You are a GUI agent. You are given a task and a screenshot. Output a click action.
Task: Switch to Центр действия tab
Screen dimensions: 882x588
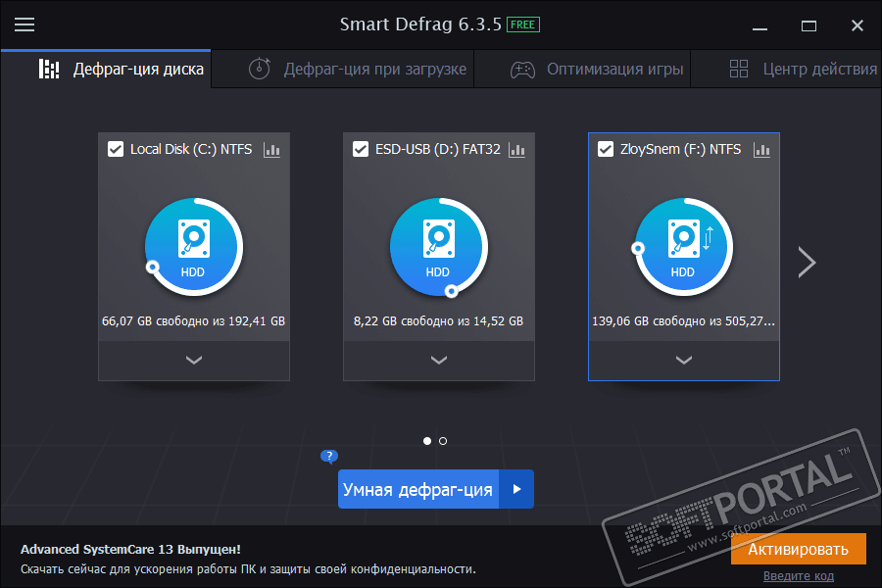pyautogui.click(x=786, y=69)
